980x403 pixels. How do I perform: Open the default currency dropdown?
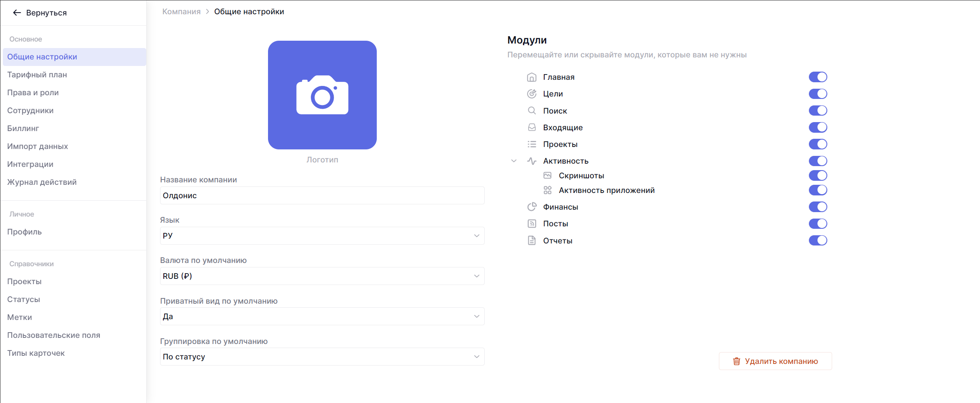click(x=322, y=276)
